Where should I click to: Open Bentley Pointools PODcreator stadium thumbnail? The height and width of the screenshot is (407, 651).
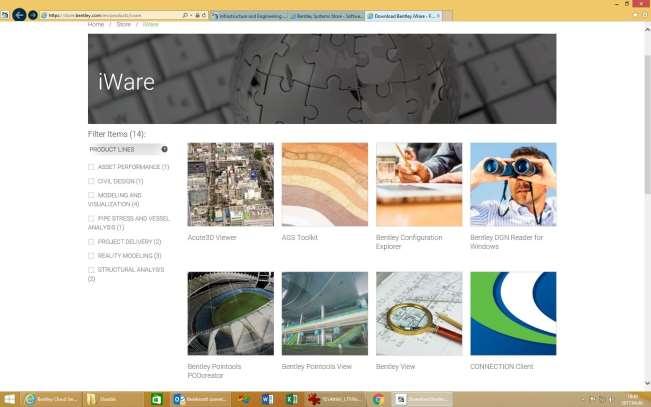pos(230,314)
